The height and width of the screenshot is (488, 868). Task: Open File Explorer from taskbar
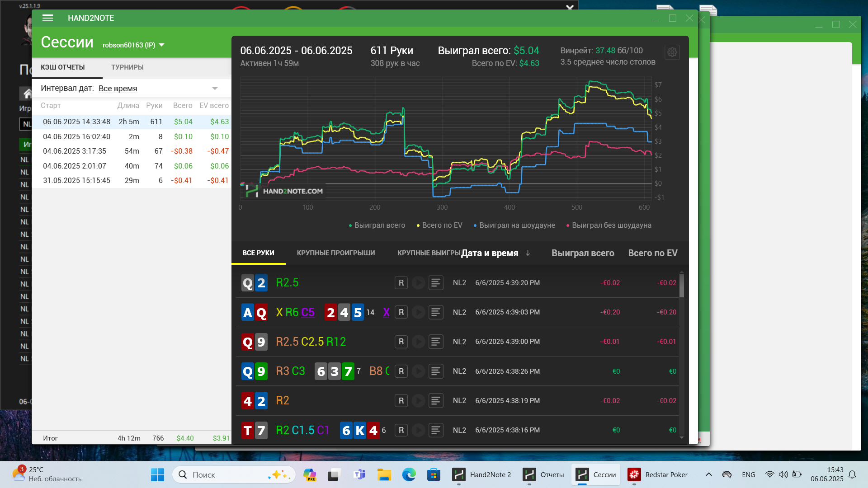pyautogui.click(x=384, y=474)
